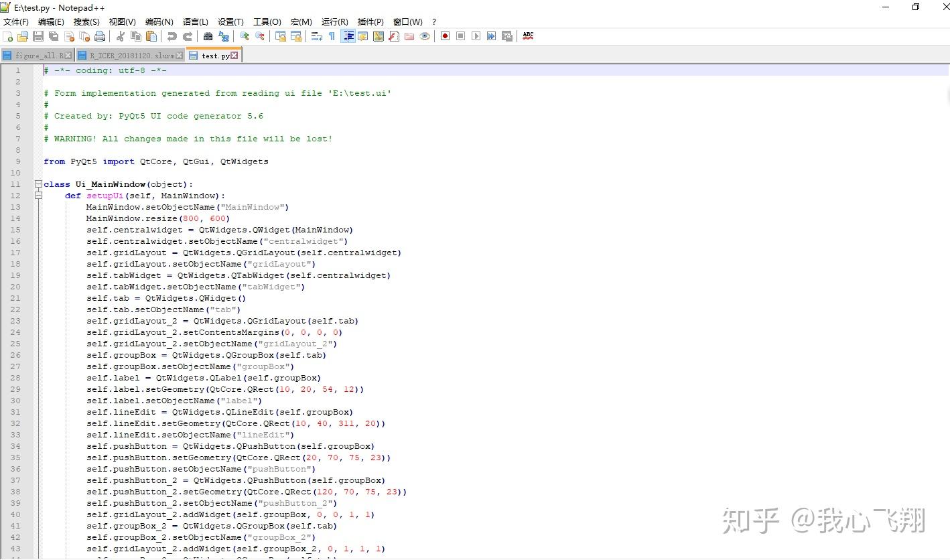Click the Save All files icon
This screenshot has height=560, width=950.
(53, 36)
